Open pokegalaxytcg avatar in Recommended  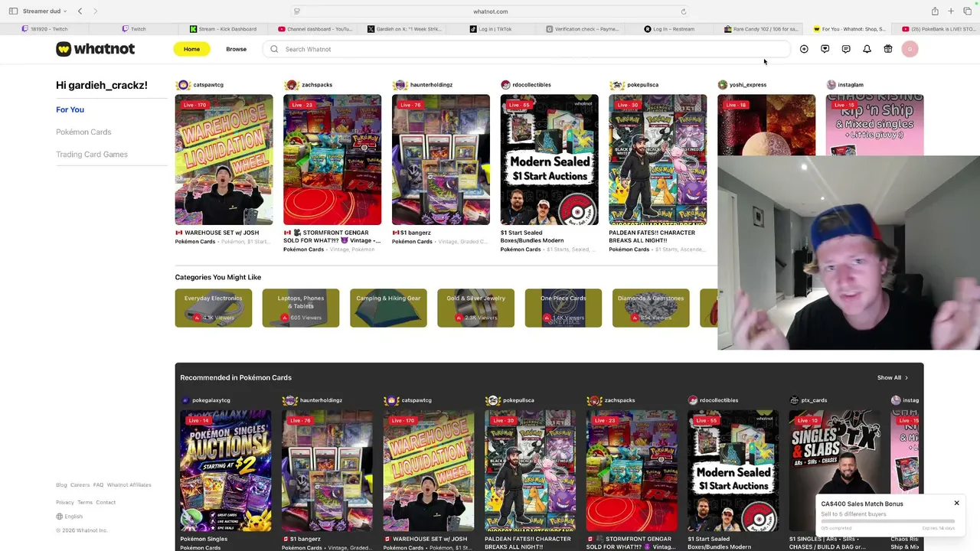185,400
